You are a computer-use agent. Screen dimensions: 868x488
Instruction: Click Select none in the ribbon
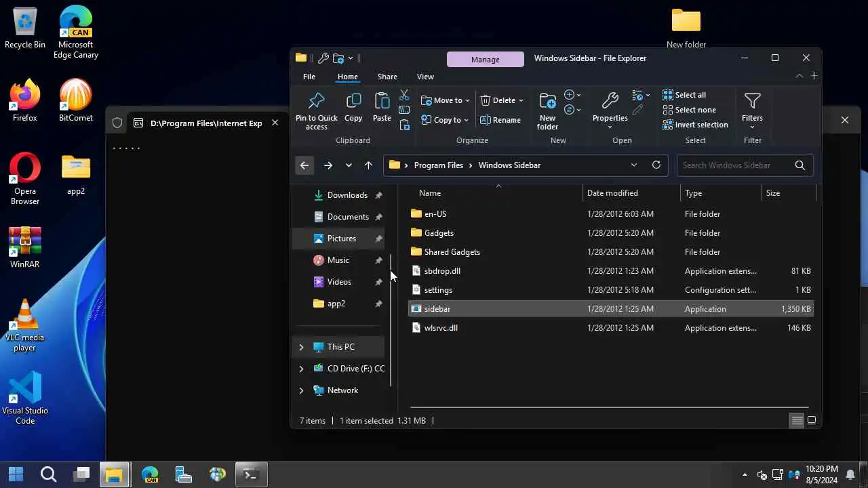(x=689, y=110)
